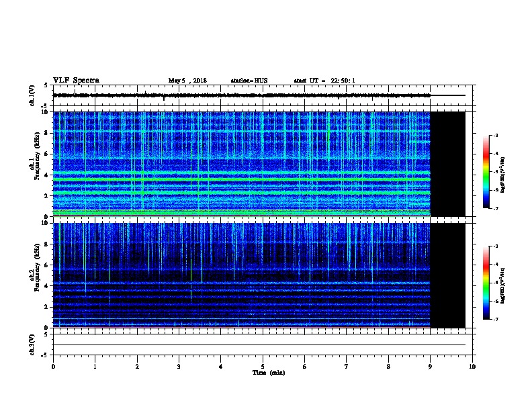Click the "9" tick on Time axis
Screen dimensions: 532x411
point(430,366)
